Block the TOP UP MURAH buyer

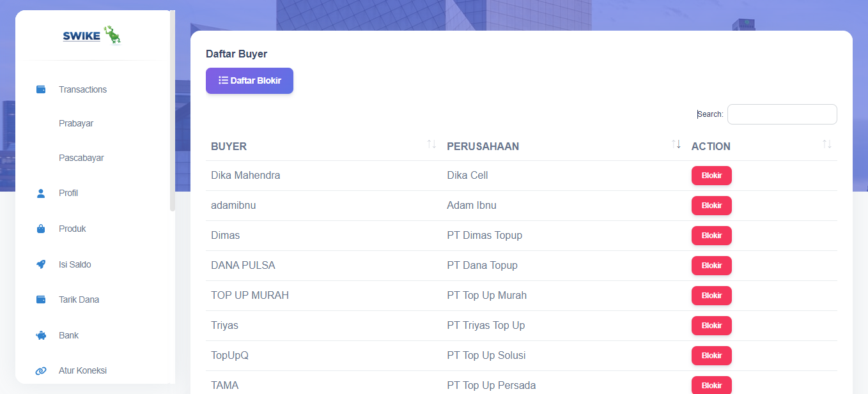[x=711, y=296]
